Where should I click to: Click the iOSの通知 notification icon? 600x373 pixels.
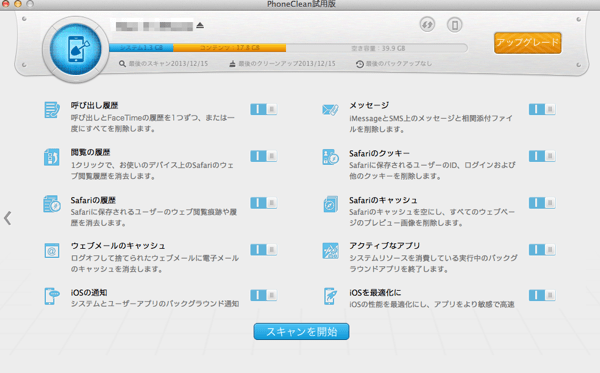click(x=52, y=296)
